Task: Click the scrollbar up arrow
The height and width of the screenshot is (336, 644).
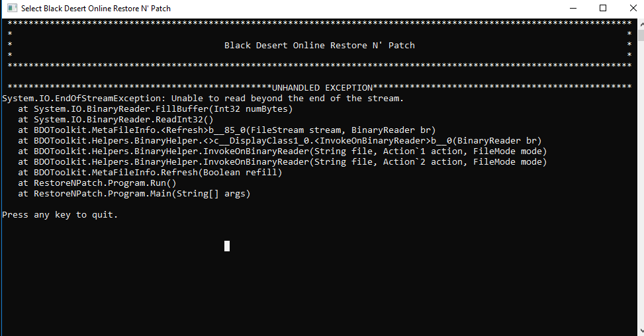Action: [639, 24]
